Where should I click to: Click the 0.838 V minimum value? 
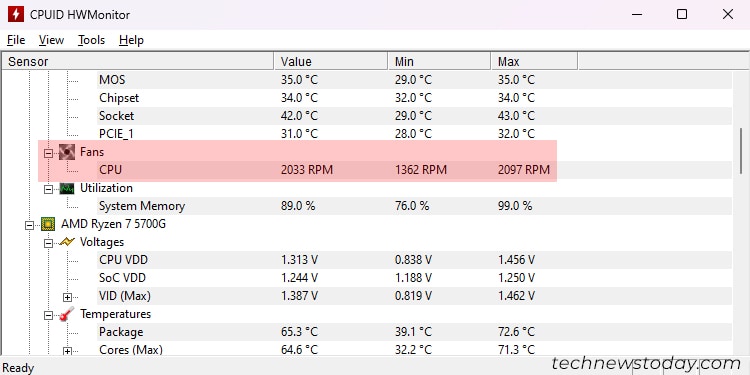413,260
